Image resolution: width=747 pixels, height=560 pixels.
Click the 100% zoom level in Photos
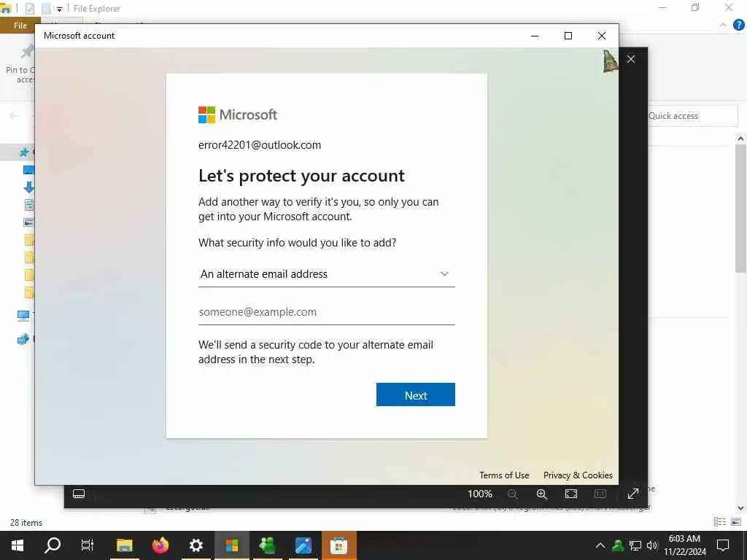(x=480, y=494)
